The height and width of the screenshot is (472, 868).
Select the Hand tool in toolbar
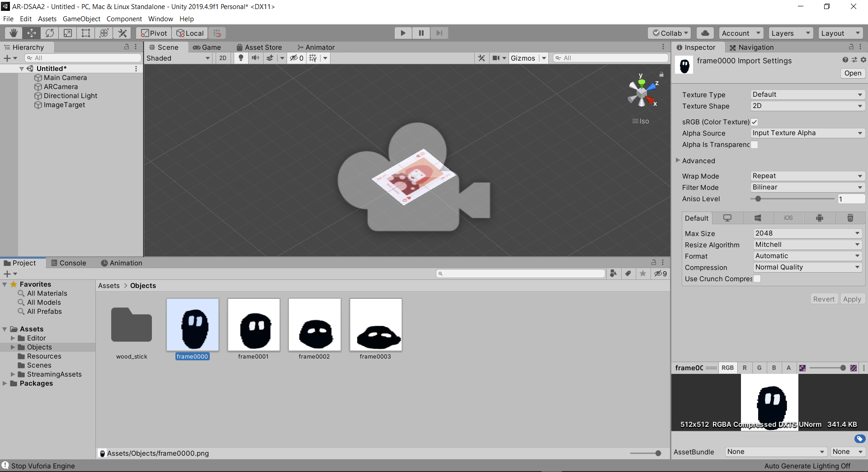pos(14,33)
